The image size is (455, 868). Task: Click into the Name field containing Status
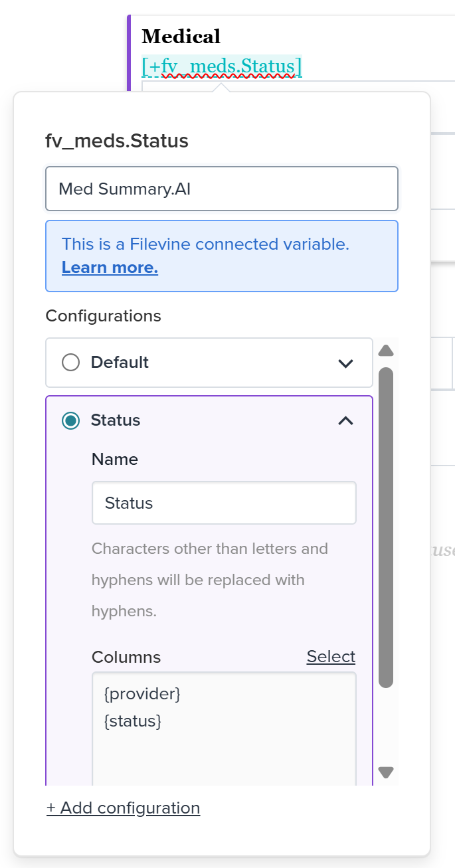[224, 503]
